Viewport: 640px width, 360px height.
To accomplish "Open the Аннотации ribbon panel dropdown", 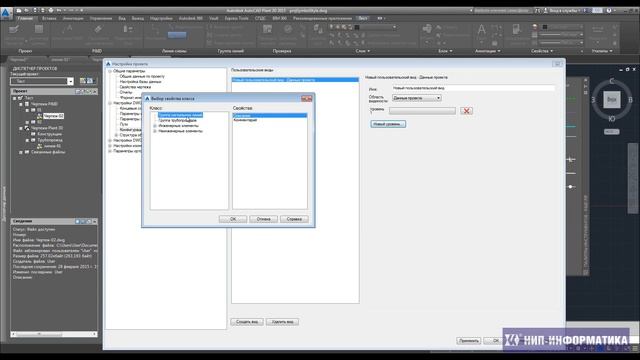I will click(x=487, y=51).
